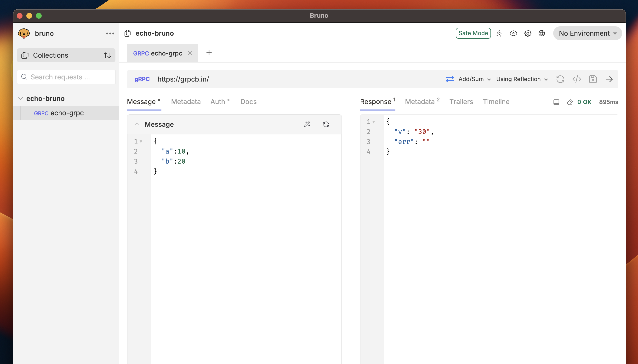Open the Using Reflection dropdown
Viewport: 638px width, 364px height.
522,79
